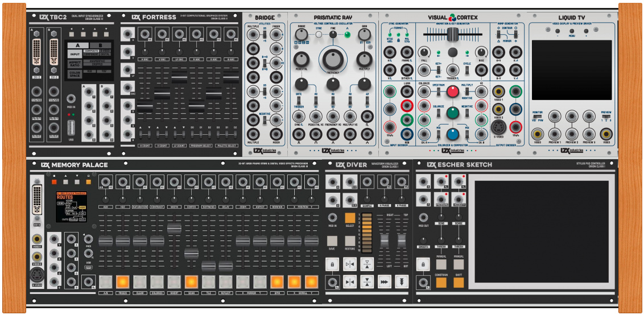Flip the SPECTRUM switch on Visual Cortex
The width and height of the screenshot is (644, 315).
(439, 91)
